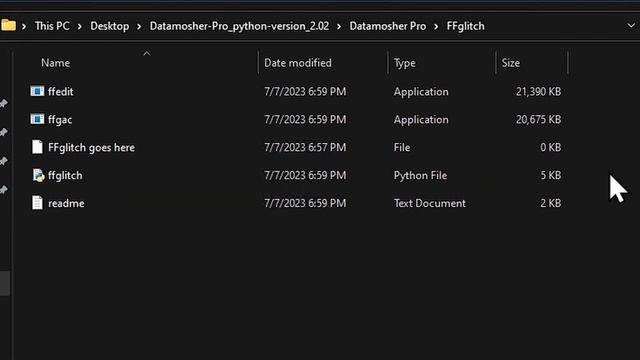Click the readme text document icon
This screenshot has height=360, width=640.
(x=37, y=203)
